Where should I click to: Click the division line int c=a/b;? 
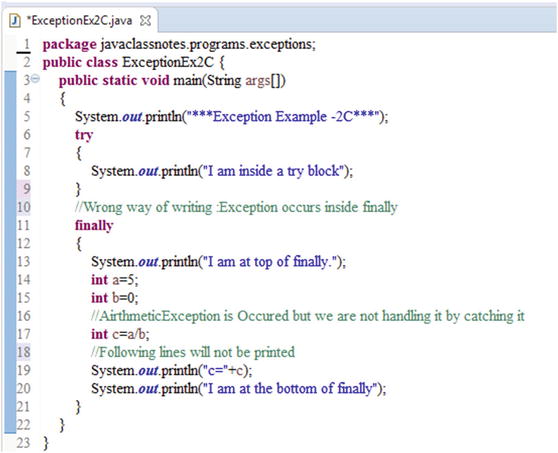[x=120, y=334]
